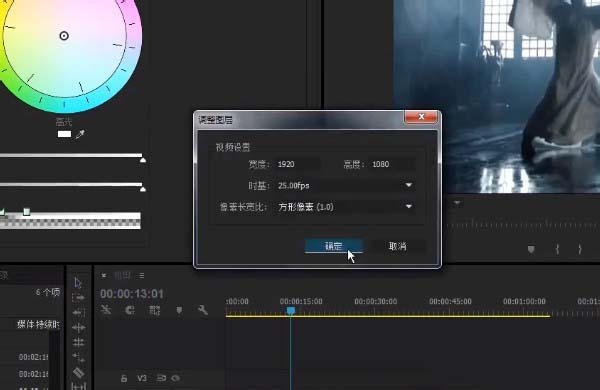
Task: Close the 调整图层 dialog with the X
Action: tap(421, 117)
